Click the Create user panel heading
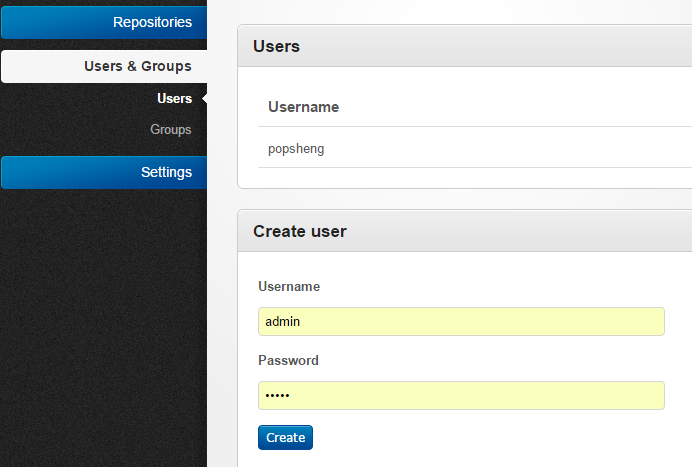The image size is (692, 467). pos(300,231)
